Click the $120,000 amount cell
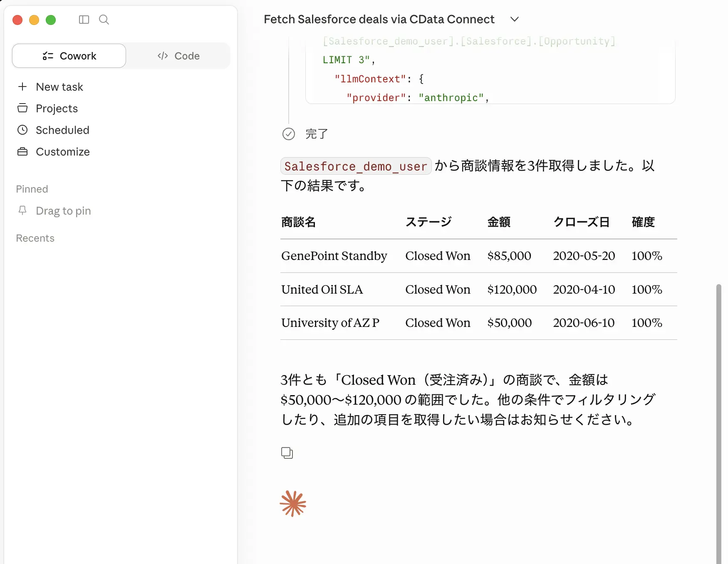728x564 pixels. [512, 289]
